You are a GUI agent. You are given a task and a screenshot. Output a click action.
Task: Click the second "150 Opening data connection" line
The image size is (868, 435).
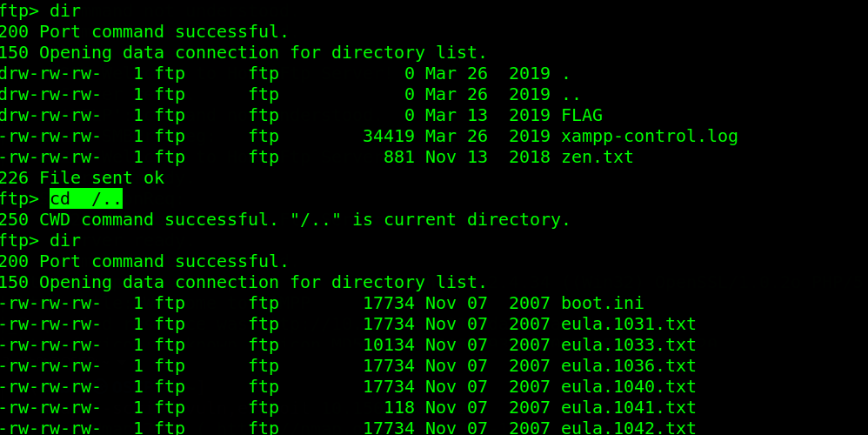[x=244, y=282]
